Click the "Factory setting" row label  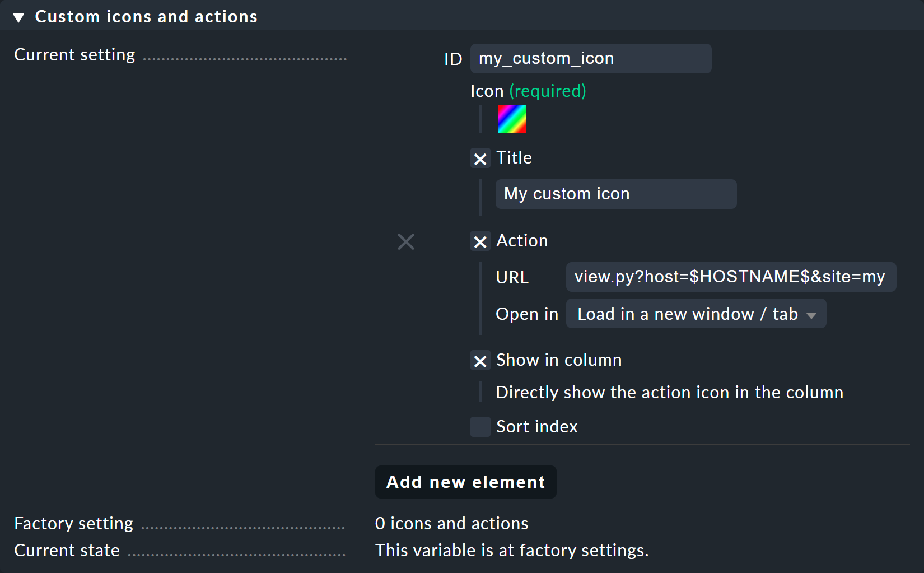73,524
